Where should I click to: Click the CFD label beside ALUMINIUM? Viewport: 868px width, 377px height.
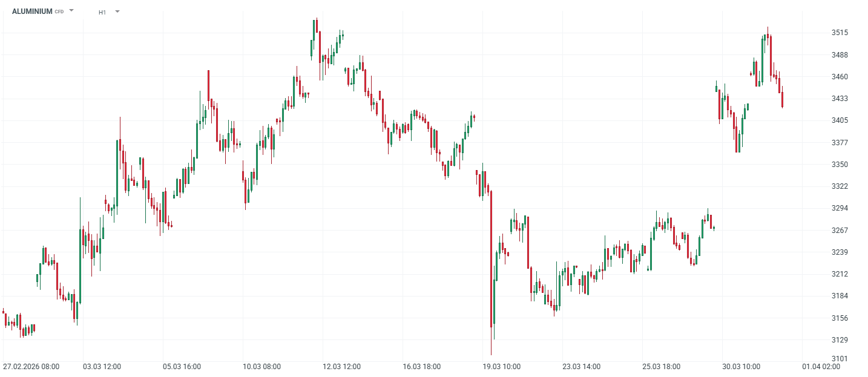(59, 12)
